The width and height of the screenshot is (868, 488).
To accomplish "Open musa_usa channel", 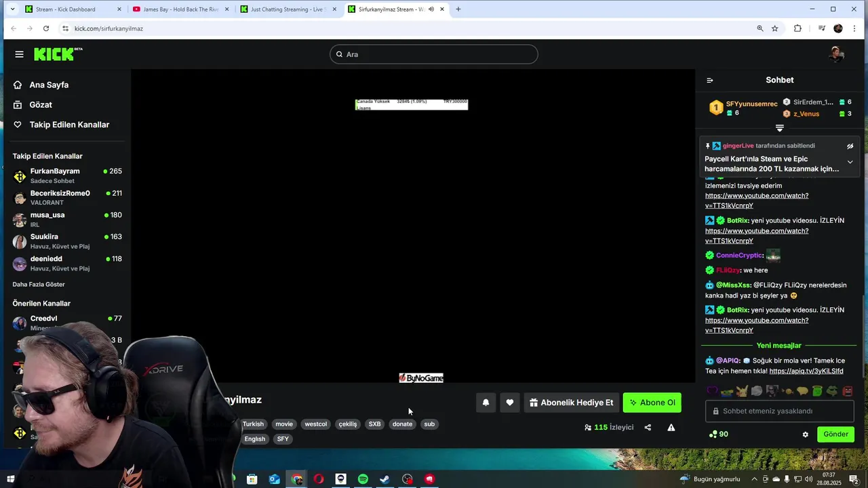I will [x=67, y=219].
